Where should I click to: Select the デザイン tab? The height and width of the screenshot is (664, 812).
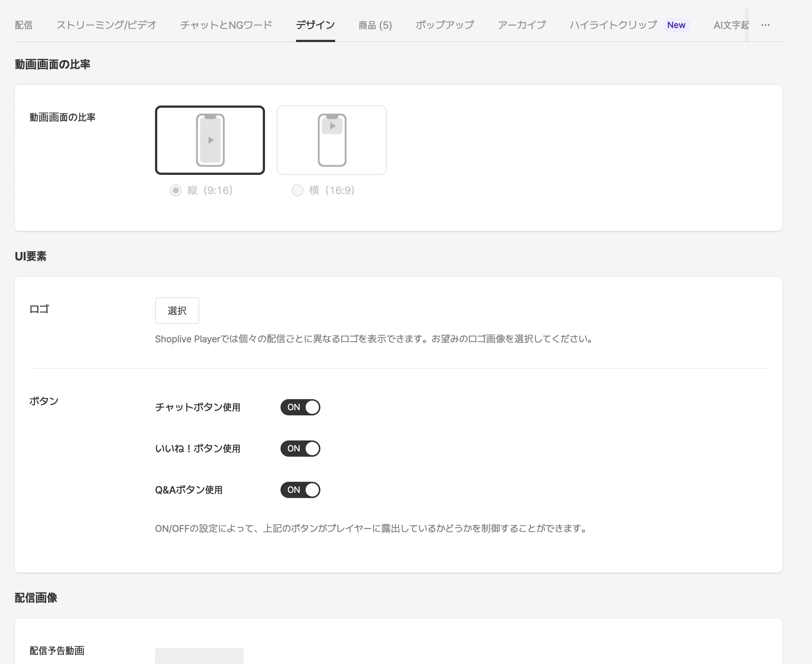coord(315,25)
